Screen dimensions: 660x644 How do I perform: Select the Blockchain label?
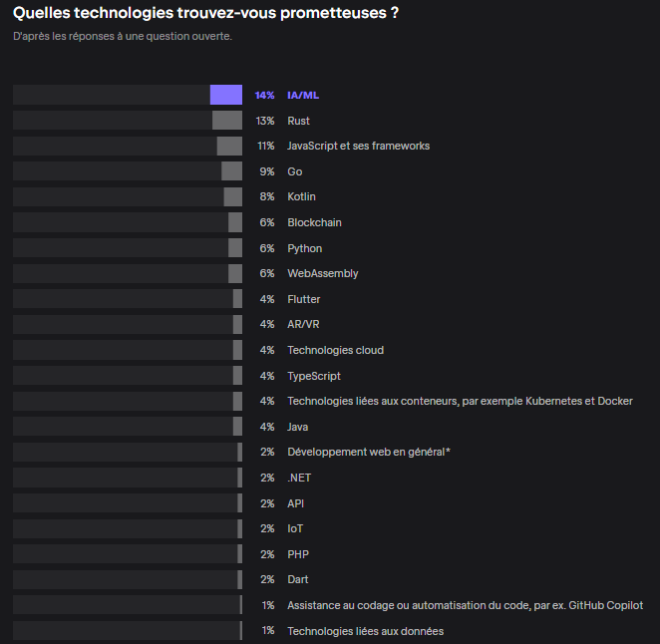(x=314, y=222)
